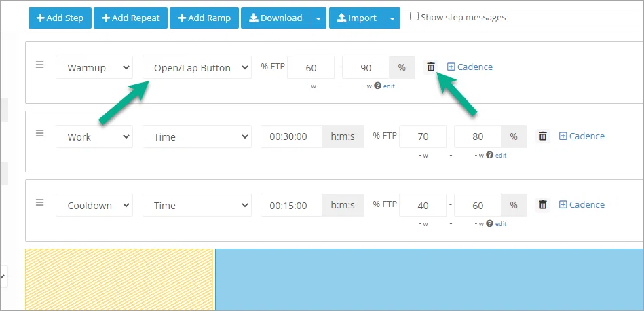Add Cadence to the Cooldown step

[582, 204]
